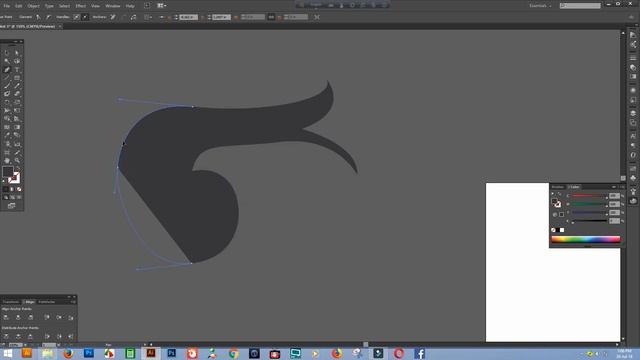Click the X coordinate input field
This screenshot has width=640, height=360.
pyautogui.click(x=189, y=17)
